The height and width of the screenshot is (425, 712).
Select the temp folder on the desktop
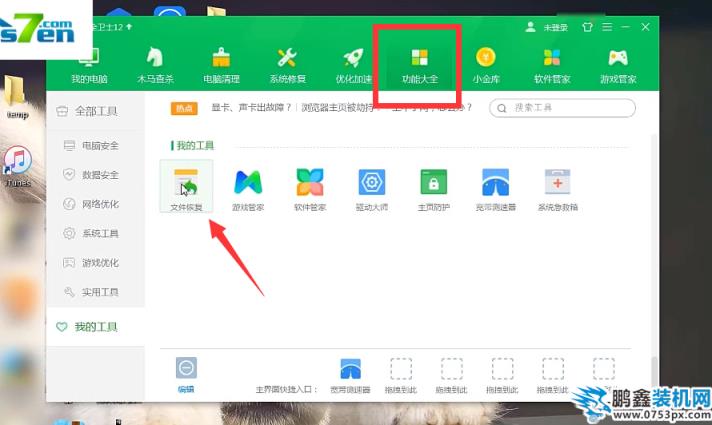[17, 97]
